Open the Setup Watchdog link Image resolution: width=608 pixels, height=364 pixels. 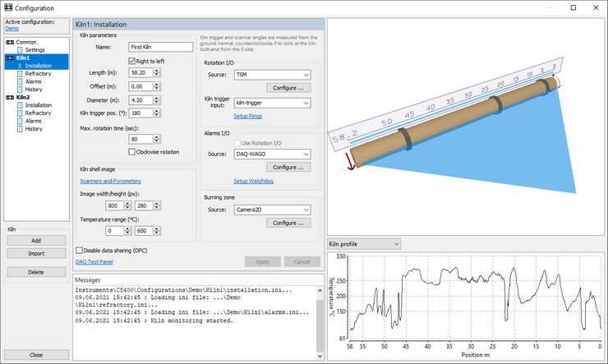click(254, 181)
